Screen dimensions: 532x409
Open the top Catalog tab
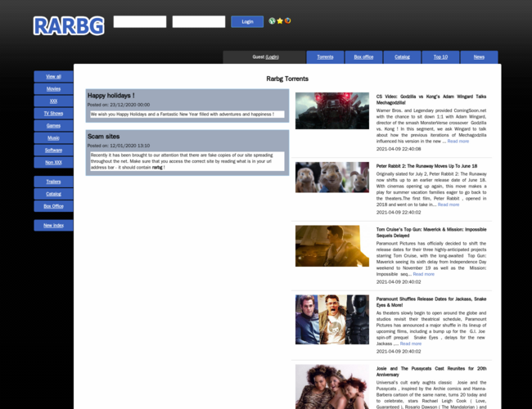(x=402, y=57)
